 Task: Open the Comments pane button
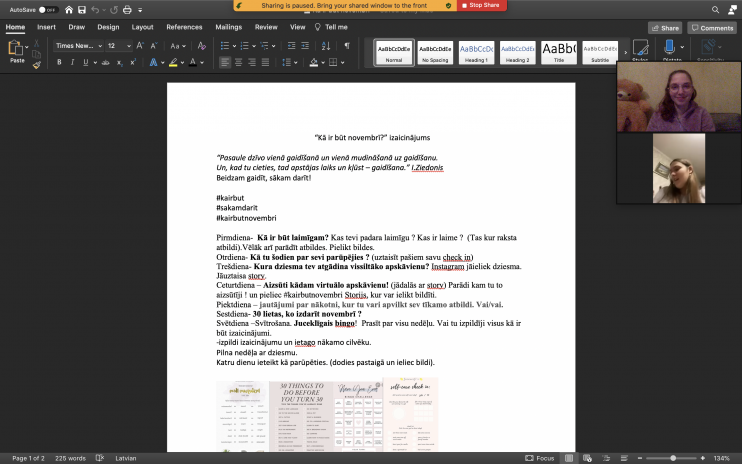click(711, 28)
